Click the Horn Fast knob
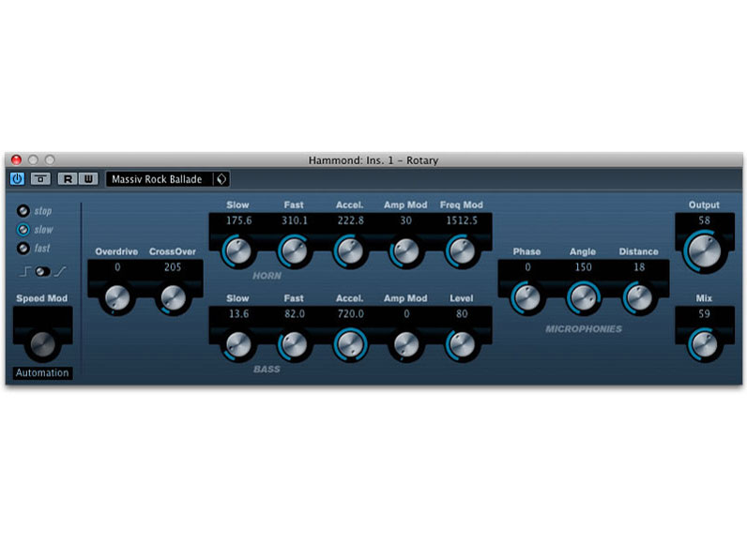This screenshot has width=747, height=560. click(294, 251)
